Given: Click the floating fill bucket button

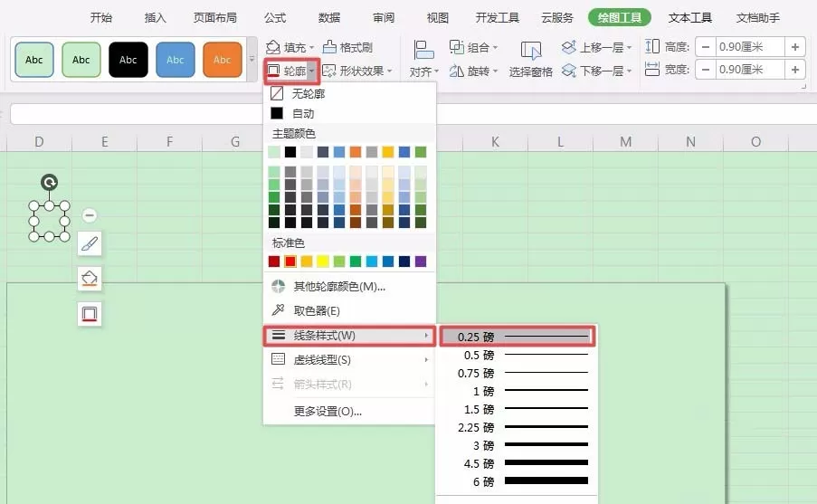Looking at the screenshot, I should [x=89, y=279].
